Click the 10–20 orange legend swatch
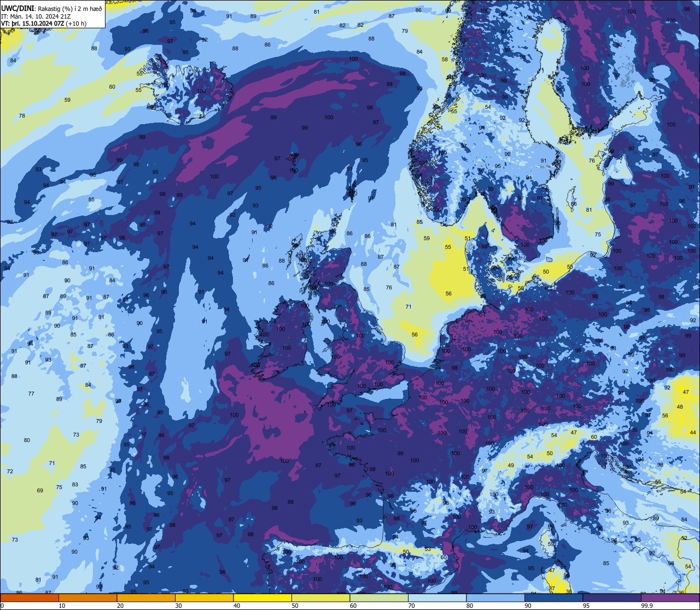 point(87,598)
